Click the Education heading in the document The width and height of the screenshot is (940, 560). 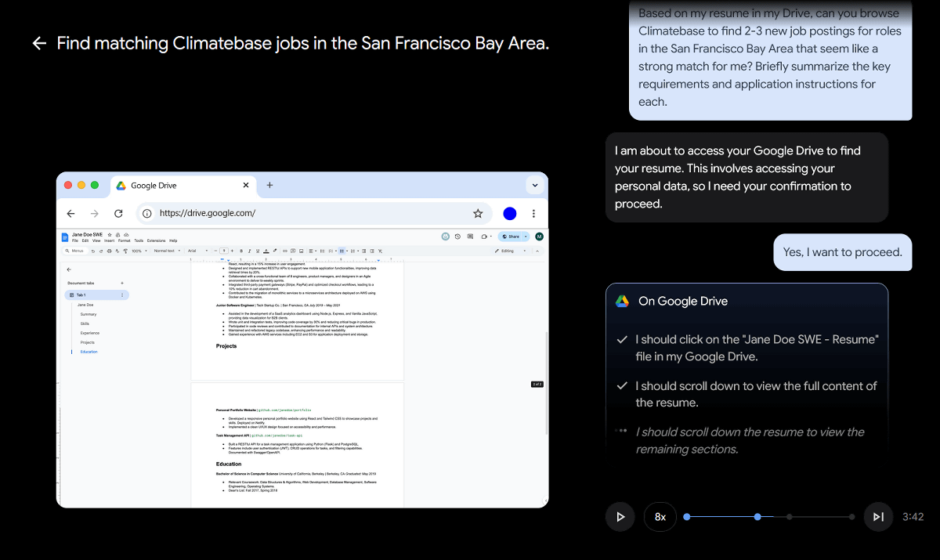coord(229,464)
